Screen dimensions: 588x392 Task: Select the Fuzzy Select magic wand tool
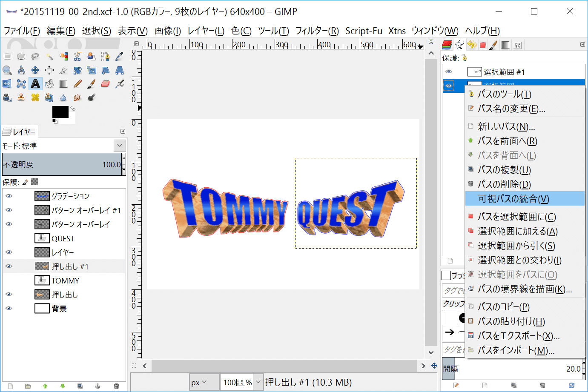49,56
